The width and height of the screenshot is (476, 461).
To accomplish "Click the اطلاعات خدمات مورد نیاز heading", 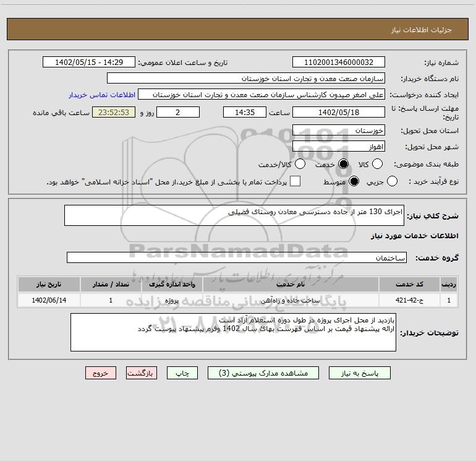I will tap(414, 236).
